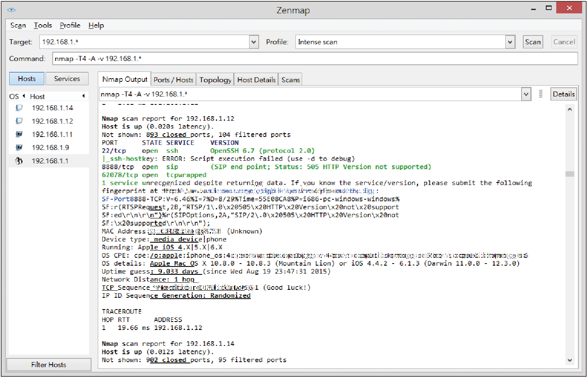Click the '22/tcp' port line in output
This screenshot has height=378, width=588.
(x=208, y=151)
